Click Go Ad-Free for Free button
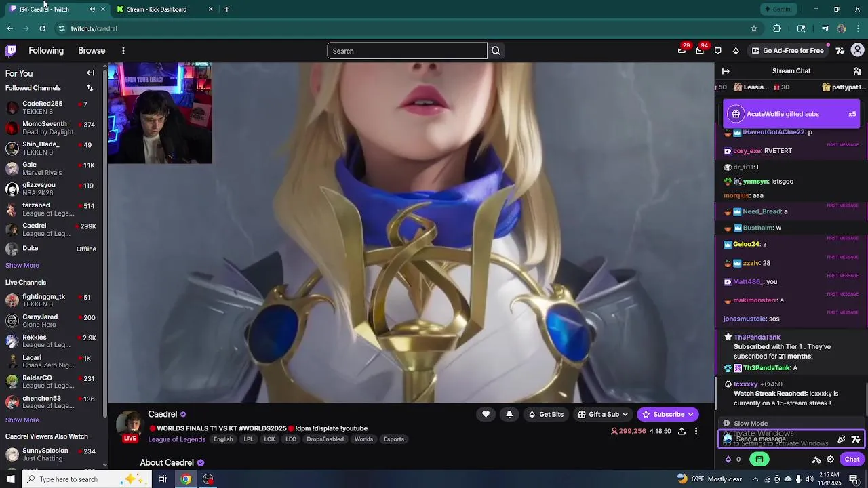Screen dimensions: 868x488 (x=788, y=51)
